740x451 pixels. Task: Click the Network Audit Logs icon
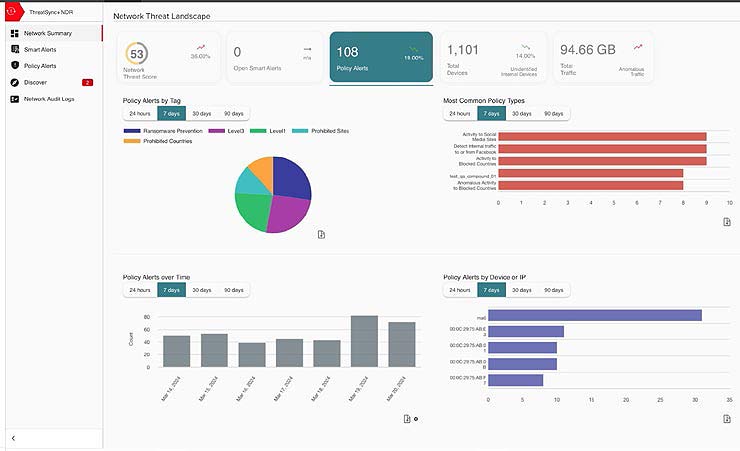click(x=15, y=99)
